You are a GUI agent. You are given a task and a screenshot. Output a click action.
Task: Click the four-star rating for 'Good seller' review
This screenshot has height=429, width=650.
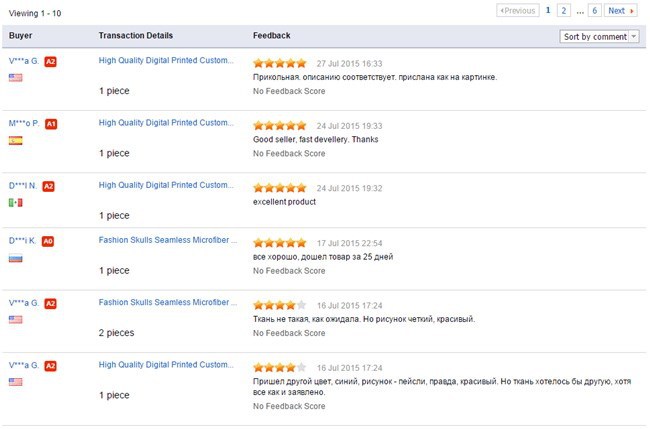(x=280, y=126)
